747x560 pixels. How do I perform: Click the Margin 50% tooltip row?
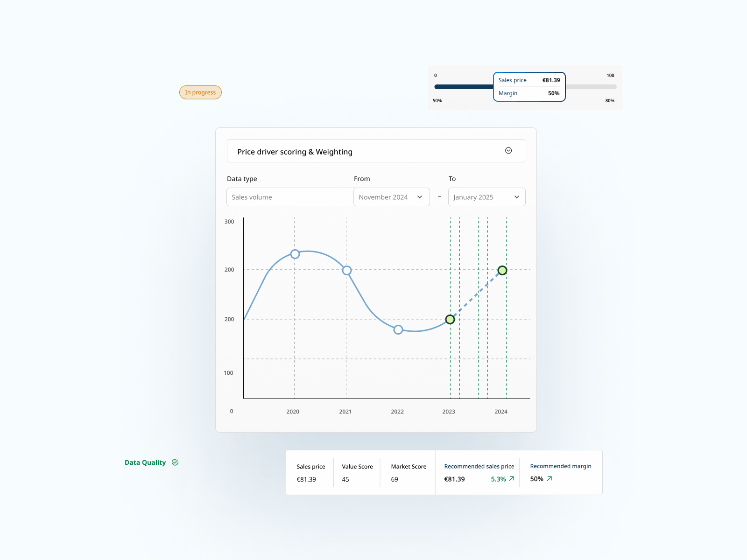[x=529, y=93]
